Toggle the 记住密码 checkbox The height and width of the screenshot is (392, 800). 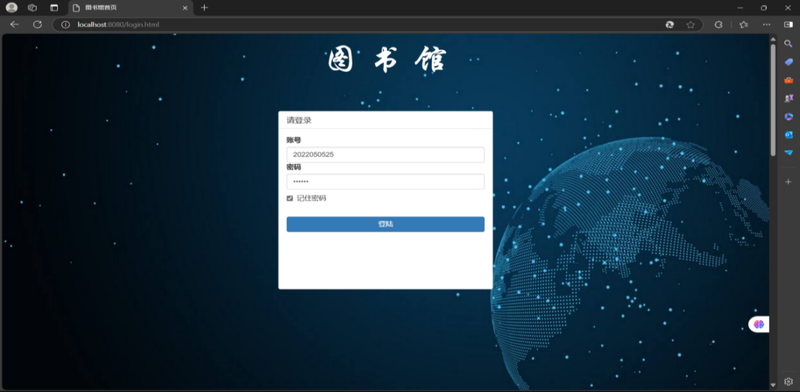tap(290, 198)
